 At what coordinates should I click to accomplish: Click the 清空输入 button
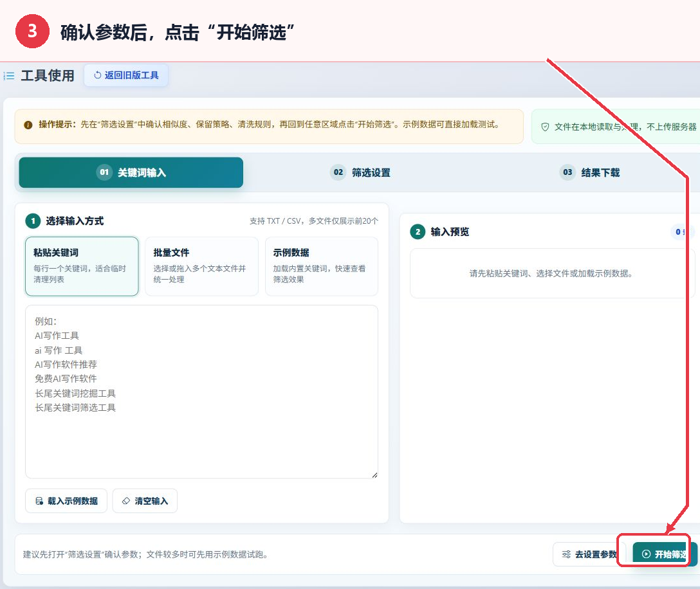[145, 501]
